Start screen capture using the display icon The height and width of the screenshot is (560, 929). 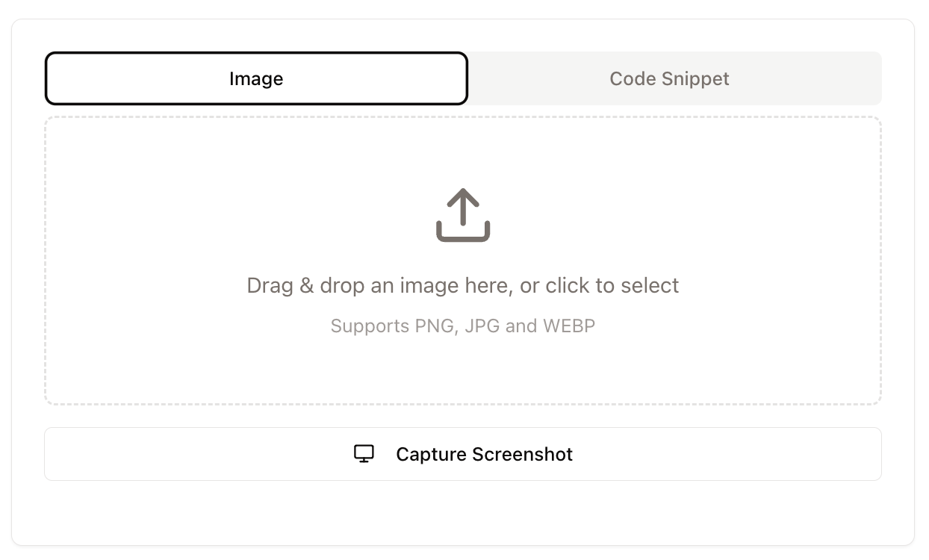[364, 454]
